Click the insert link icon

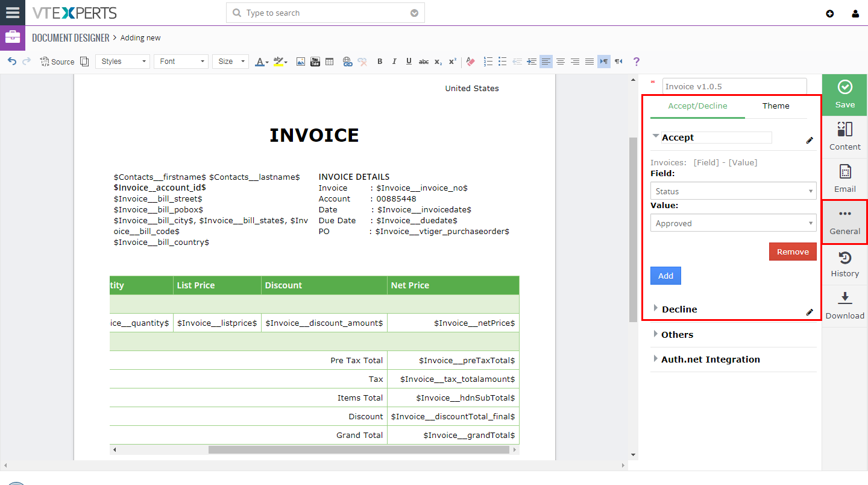tap(347, 62)
